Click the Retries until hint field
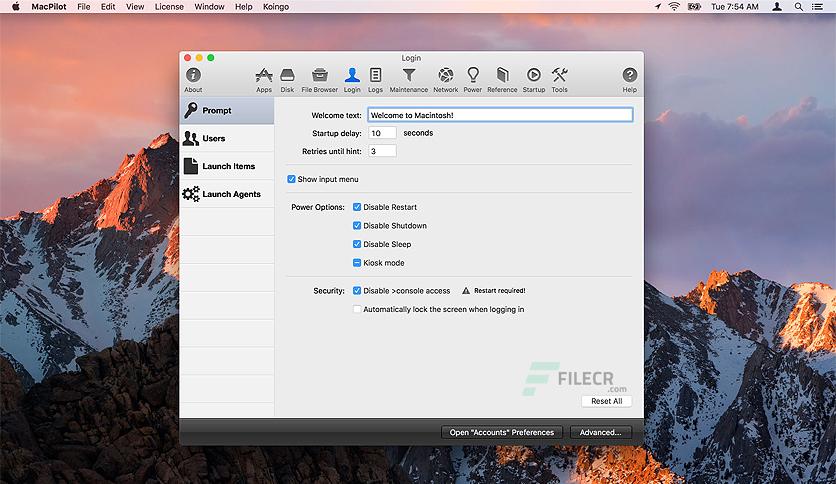 [x=382, y=151]
